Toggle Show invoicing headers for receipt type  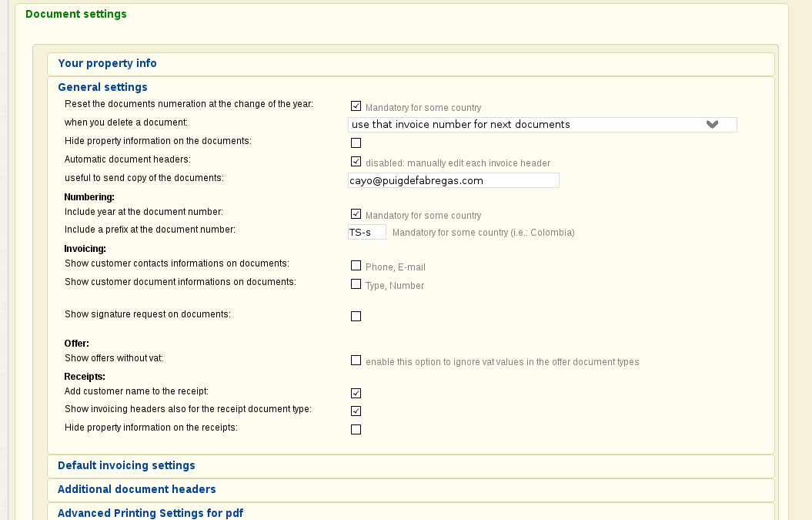(x=356, y=411)
